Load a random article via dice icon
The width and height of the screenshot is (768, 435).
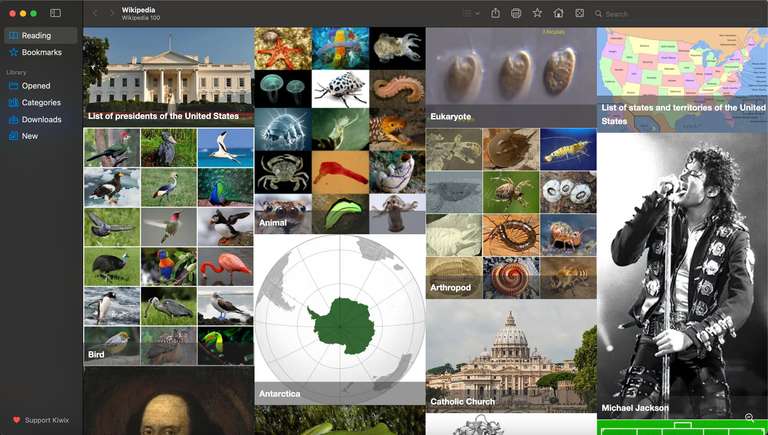(x=579, y=13)
